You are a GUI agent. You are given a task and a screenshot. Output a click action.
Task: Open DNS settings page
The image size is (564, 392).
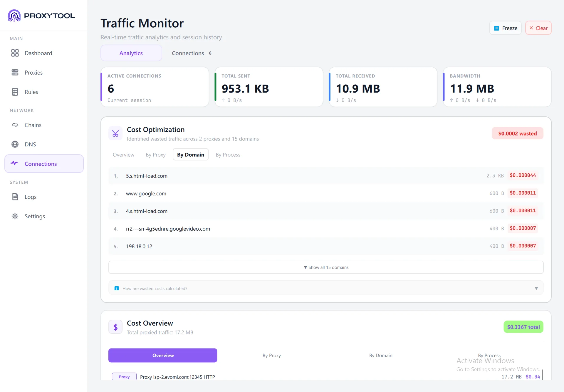(x=44, y=144)
